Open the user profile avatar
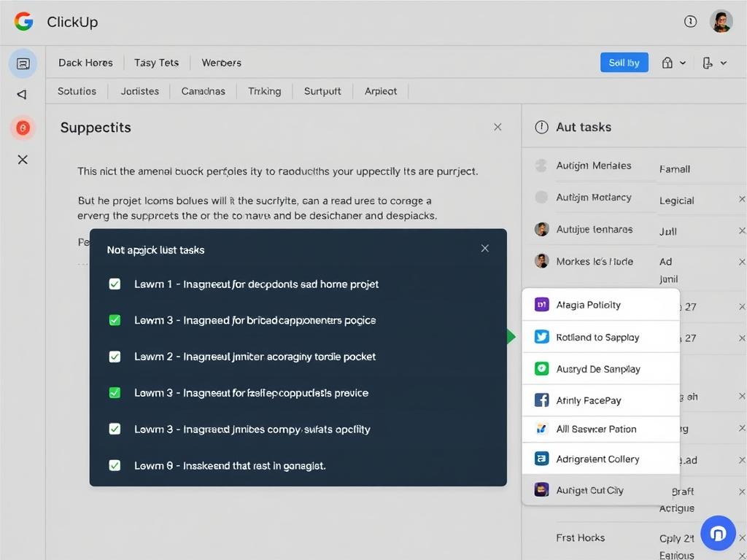747x560 pixels. point(721,22)
